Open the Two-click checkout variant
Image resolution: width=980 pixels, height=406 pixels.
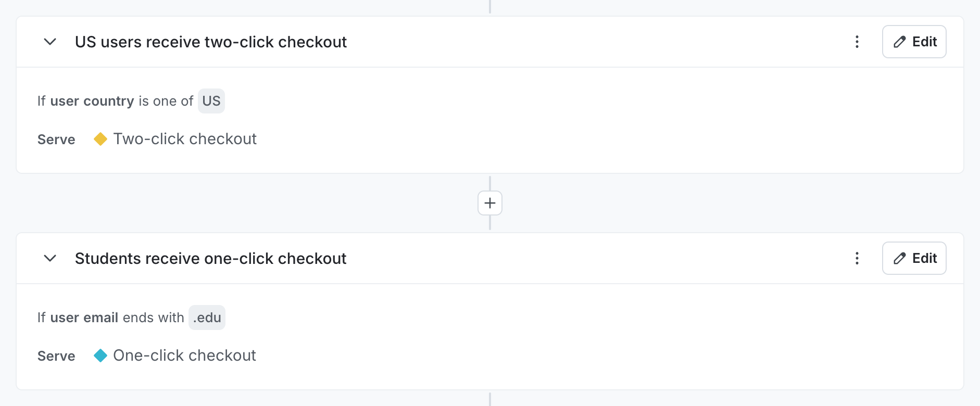(x=185, y=138)
